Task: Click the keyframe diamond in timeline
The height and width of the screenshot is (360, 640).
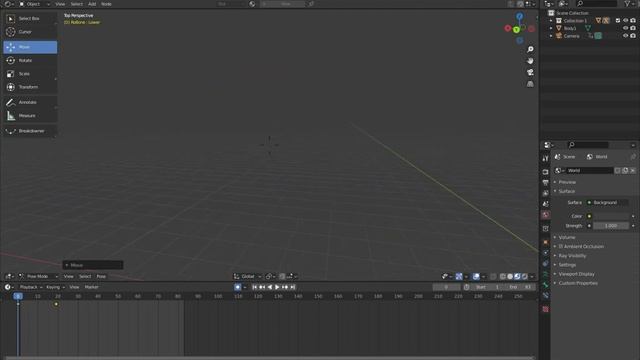Action: click(56, 304)
